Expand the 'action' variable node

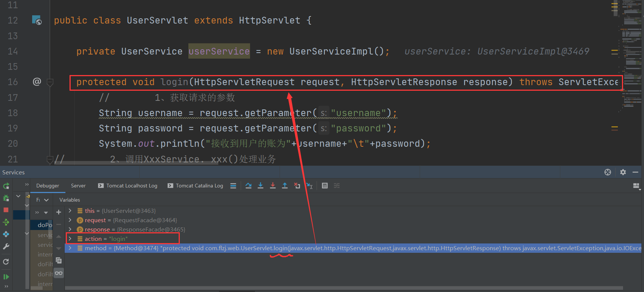(x=70, y=239)
